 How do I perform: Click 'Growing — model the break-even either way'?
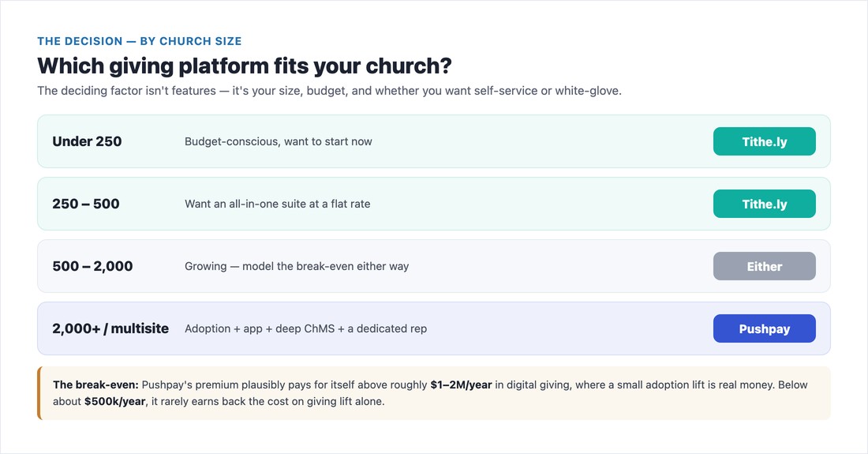point(297,266)
